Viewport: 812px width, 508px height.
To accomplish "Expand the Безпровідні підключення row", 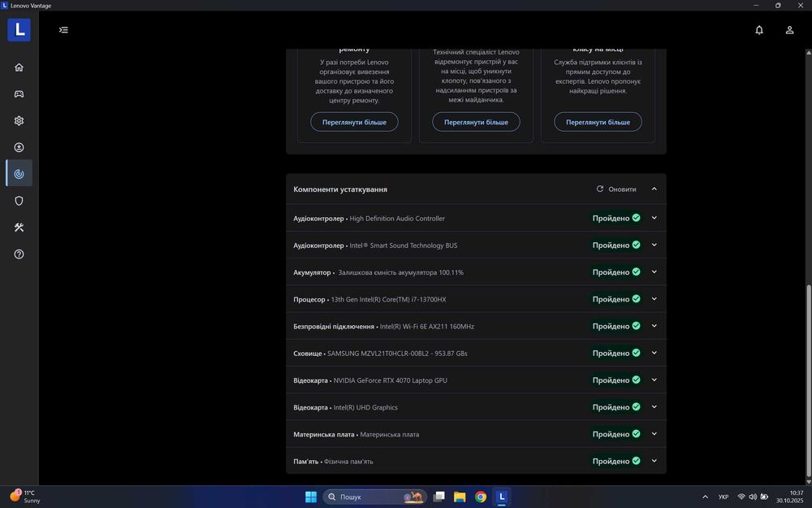I will 654,326.
